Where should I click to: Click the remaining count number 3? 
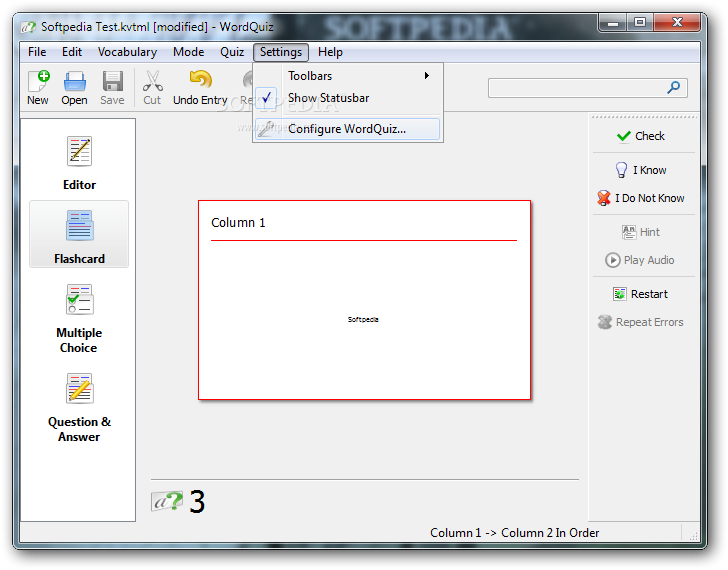(197, 502)
